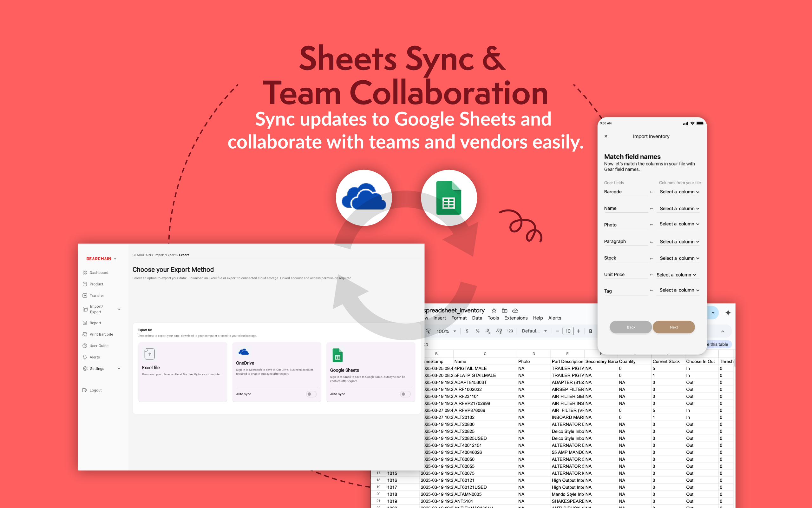Click the Settings gear in the sidebar
This screenshot has width=812, height=508.
[x=85, y=369]
